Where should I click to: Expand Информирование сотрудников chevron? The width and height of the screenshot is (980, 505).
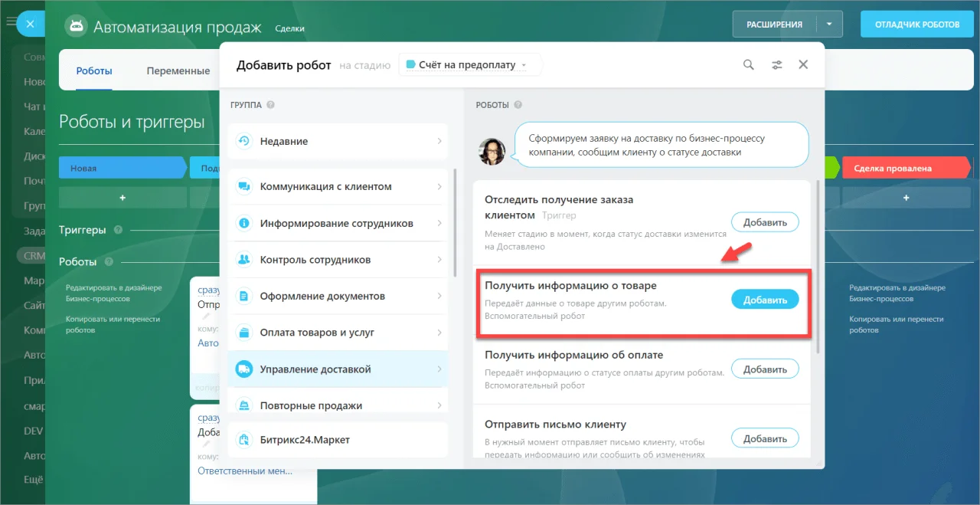[439, 223]
